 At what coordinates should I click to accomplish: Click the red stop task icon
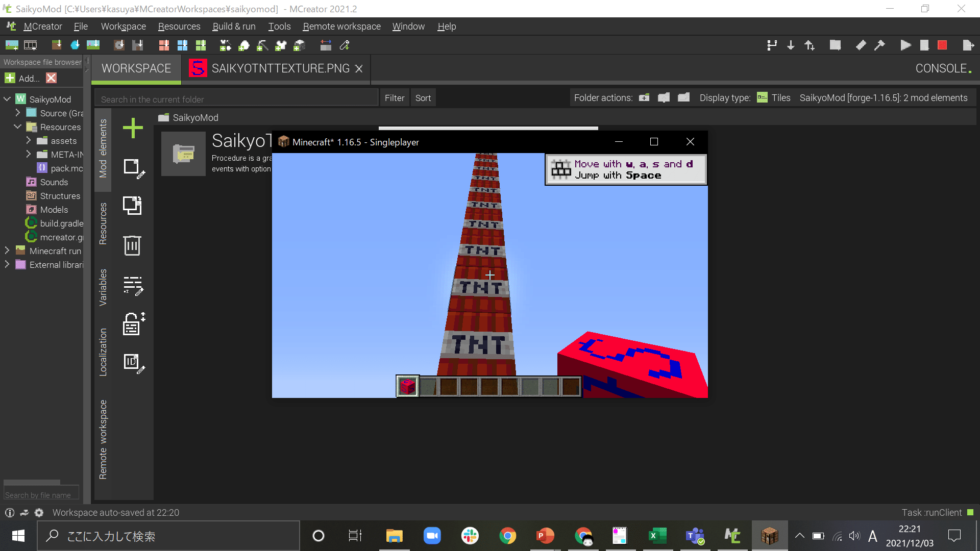pyautogui.click(x=942, y=45)
